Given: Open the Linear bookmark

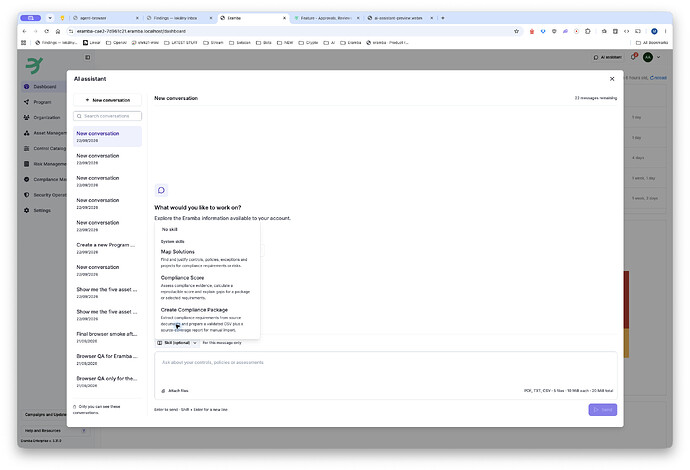Looking at the screenshot, I should click(x=92, y=43).
